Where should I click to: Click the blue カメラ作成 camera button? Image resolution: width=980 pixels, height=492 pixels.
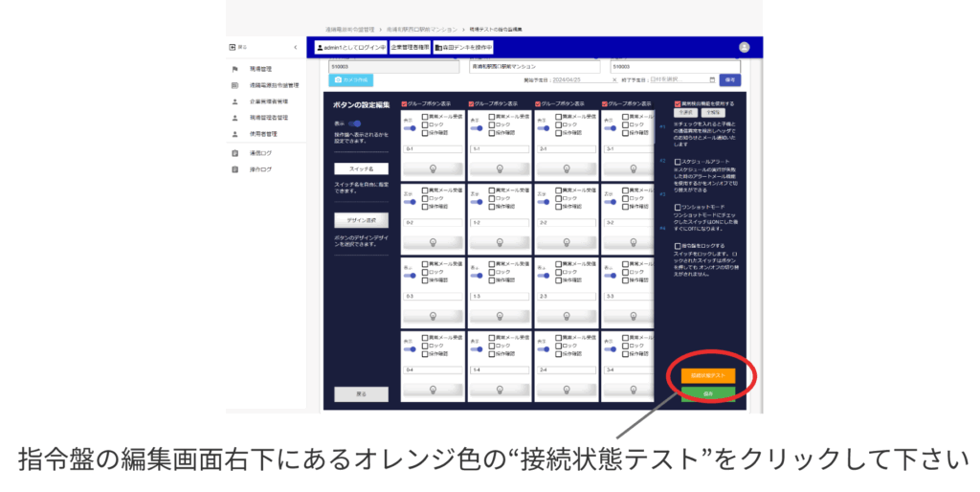pos(350,80)
